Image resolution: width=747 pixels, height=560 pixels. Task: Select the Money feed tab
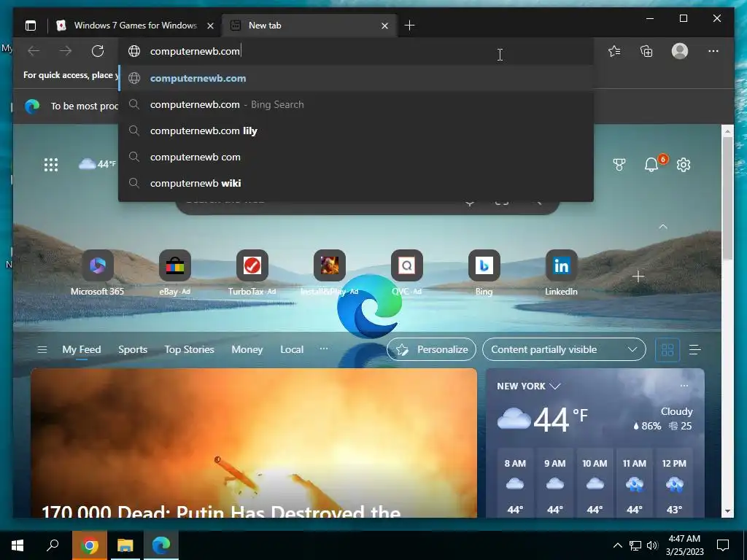click(247, 349)
